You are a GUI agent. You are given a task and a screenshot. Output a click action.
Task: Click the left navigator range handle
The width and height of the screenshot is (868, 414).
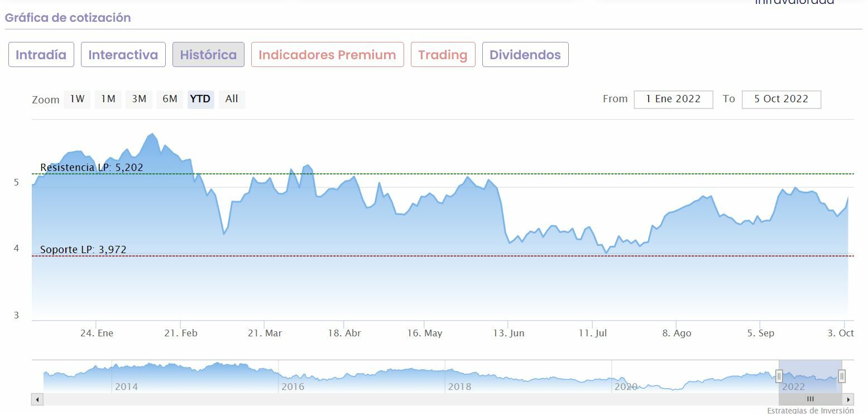[x=779, y=377]
